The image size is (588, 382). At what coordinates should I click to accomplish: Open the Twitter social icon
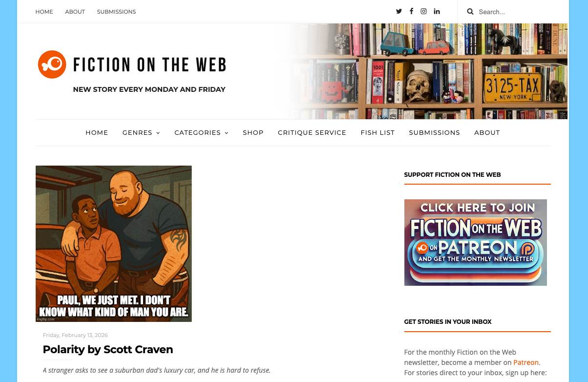pos(399,11)
